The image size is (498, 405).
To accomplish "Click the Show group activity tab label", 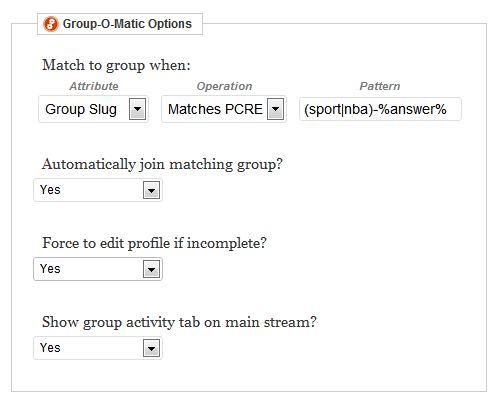I will [x=179, y=322].
